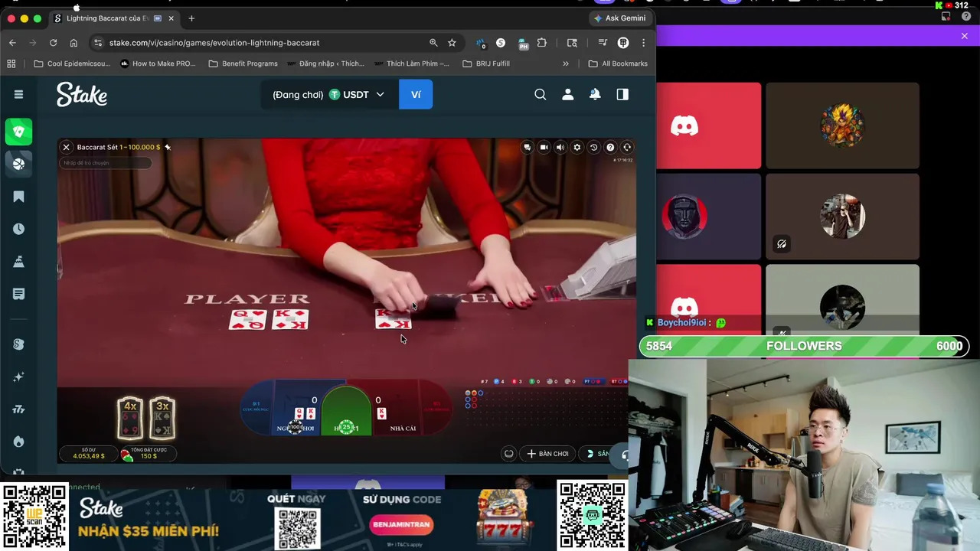Viewport: 980px width, 551px height.
Task: Open Challenges flag-mountain icon in sidebar
Action: point(19,262)
